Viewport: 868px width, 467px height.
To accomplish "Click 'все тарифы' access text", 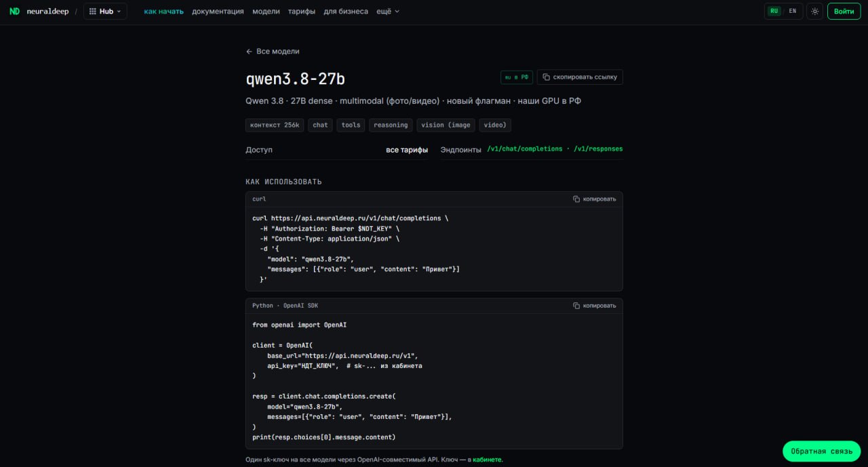I will coord(407,150).
